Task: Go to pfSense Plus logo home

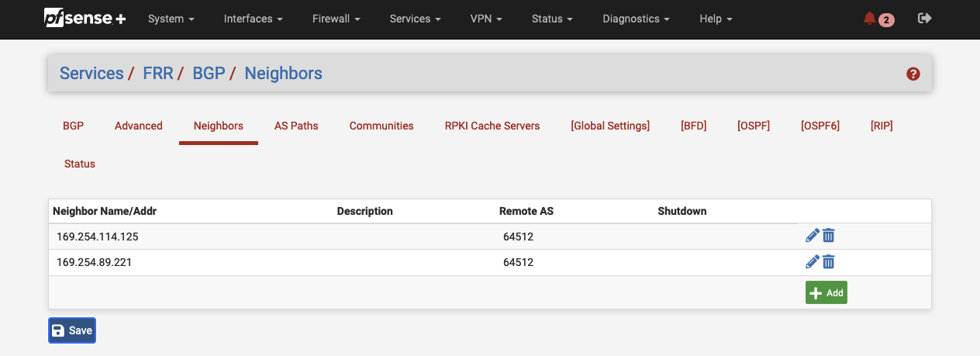Action: pos(84,19)
